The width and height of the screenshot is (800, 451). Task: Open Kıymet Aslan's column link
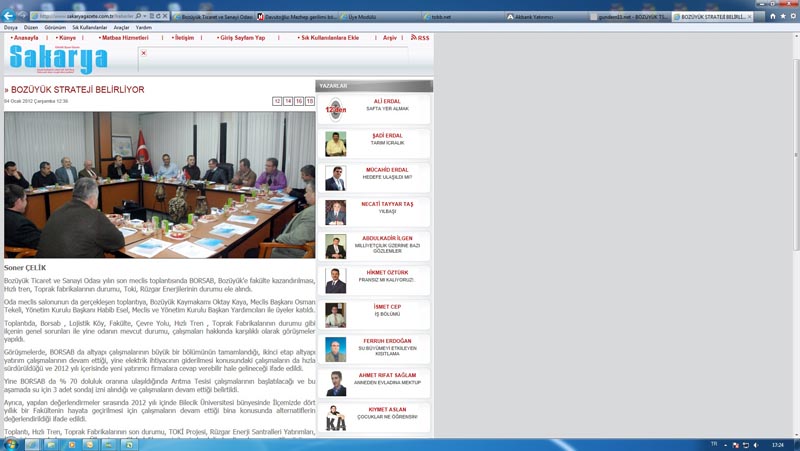click(x=387, y=417)
